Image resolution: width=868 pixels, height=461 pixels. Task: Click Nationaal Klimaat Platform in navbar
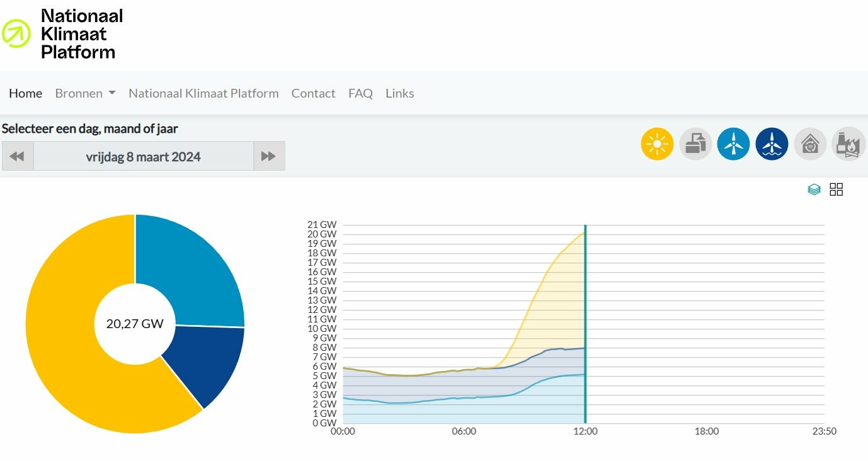(x=203, y=93)
